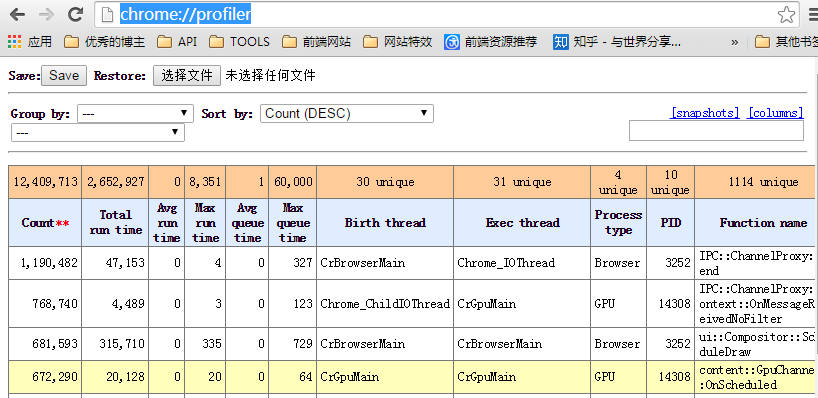
Task: Click the browser forward arrow
Action: [46, 15]
